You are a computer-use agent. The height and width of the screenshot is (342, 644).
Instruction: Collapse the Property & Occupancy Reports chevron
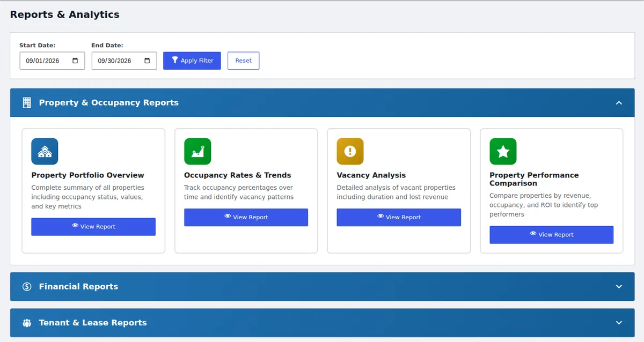619,102
